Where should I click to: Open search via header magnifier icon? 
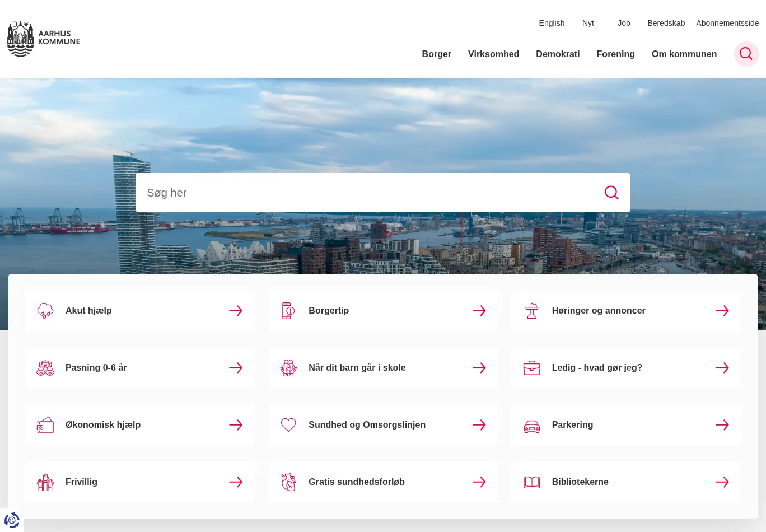click(746, 54)
